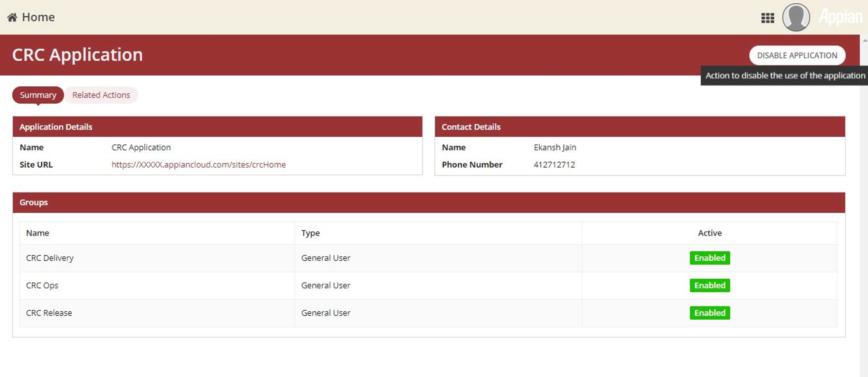Screen dimensions: 868x377
Task: Click General User type for CRC Delivery
Action: tap(325, 258)
